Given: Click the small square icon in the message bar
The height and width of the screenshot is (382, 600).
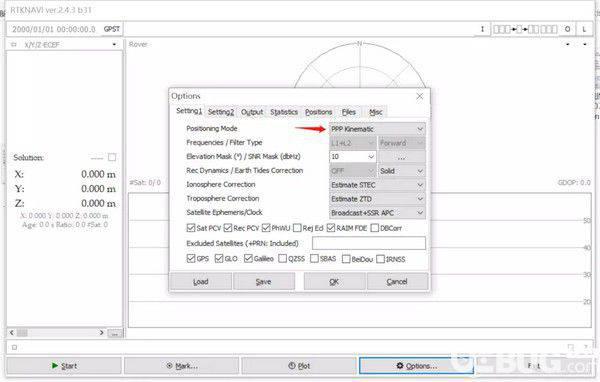Looking at the screenshot, I should point(14,348).
